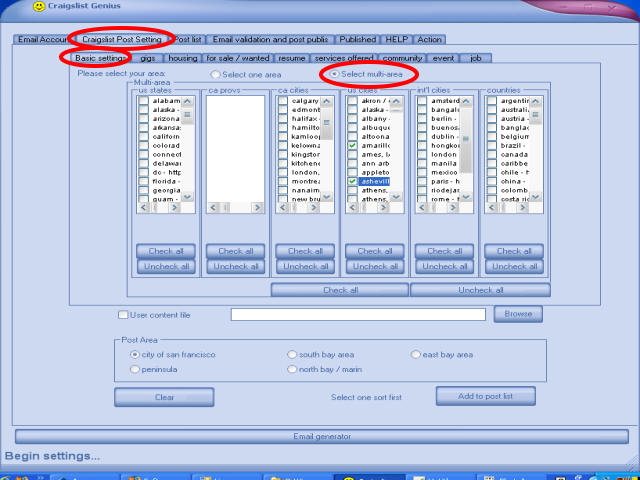Image resolution: width=640 pixels, height=480 pixels.
Task: Select north bay / marin post area
Action: coord(291,369)
